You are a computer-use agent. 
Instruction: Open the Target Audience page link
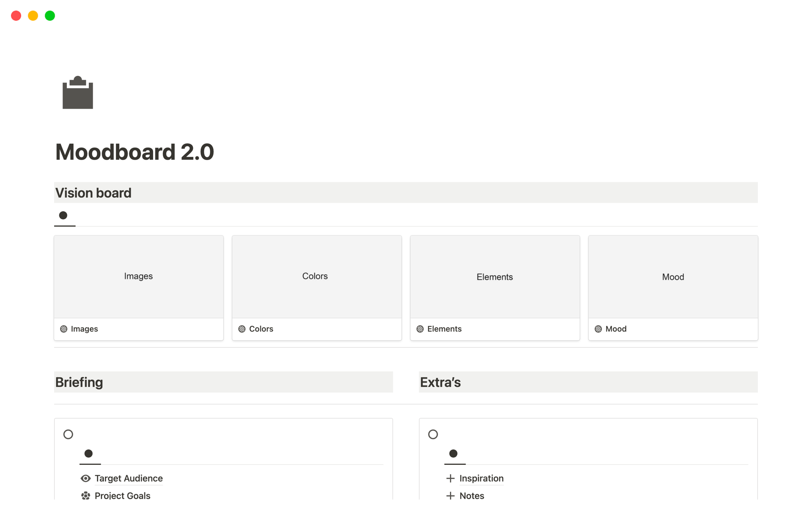128,478
